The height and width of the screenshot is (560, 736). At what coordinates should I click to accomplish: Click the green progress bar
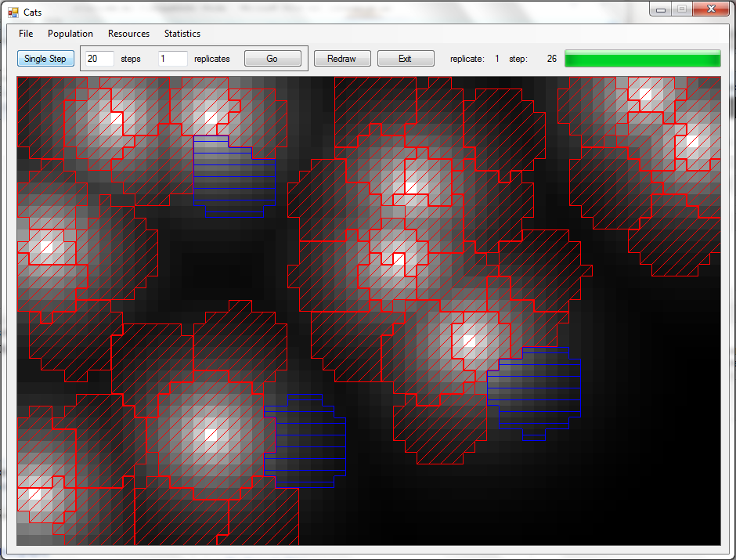(642, 59)
